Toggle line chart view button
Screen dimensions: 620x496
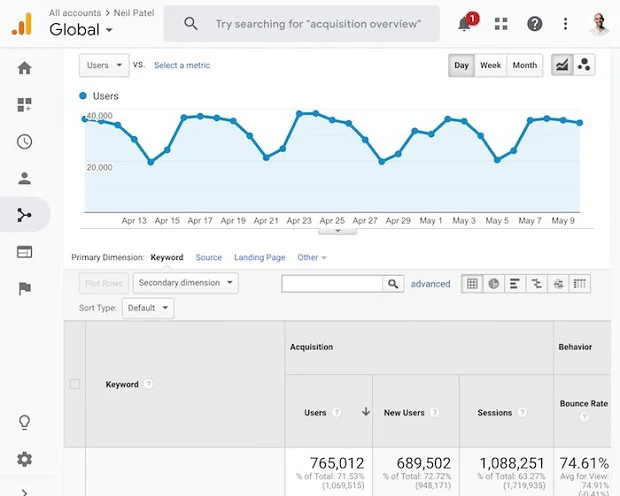[x=562, y=65]
